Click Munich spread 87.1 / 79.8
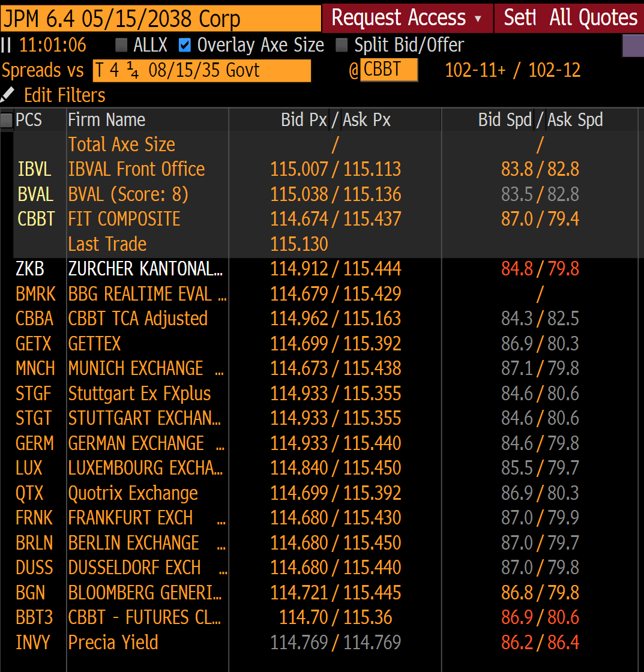The width and height of the screenshot is (644, 672). pyautogui.click(x=540, y=368)
